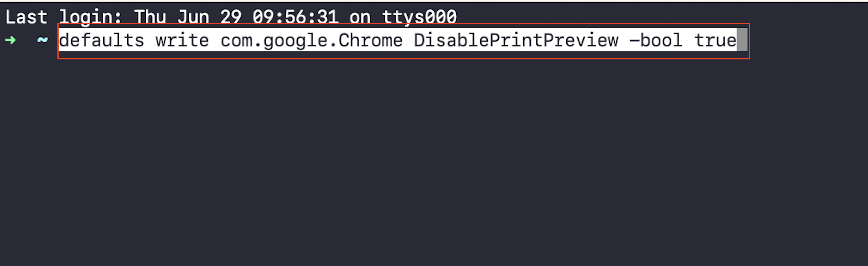Click the word "google" in the bundle identifier
This screenshot has width=868, height=266.
coord(295,41)
